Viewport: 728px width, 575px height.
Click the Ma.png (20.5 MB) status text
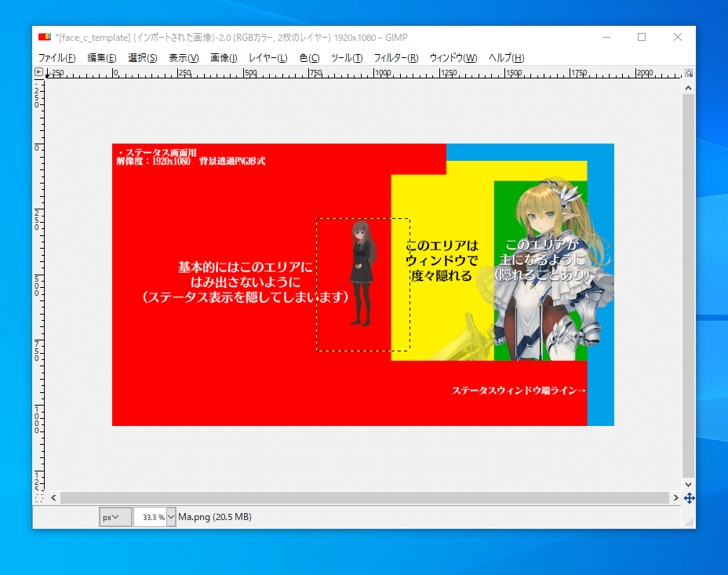tap(215, 517)
